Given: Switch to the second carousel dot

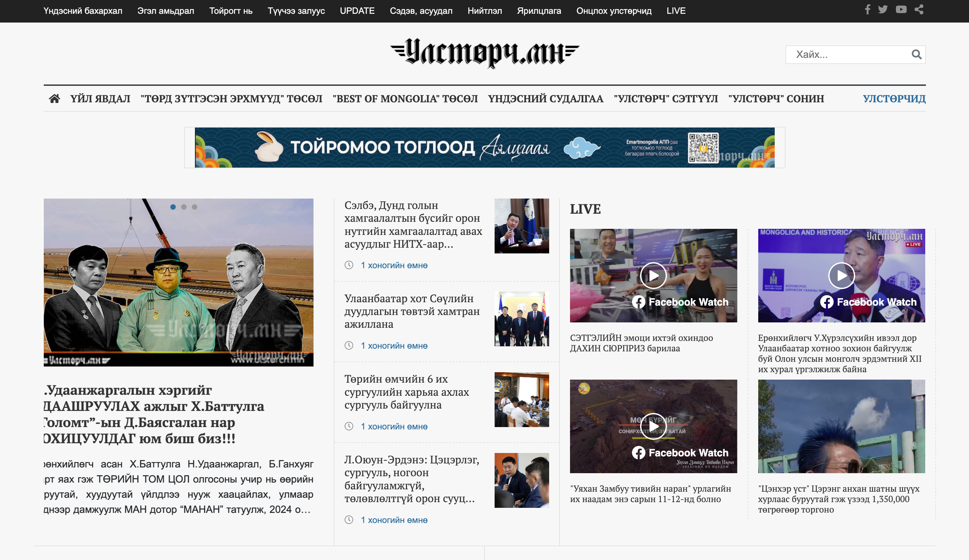Looking at the screenshot, I should (x=184, y=207).
